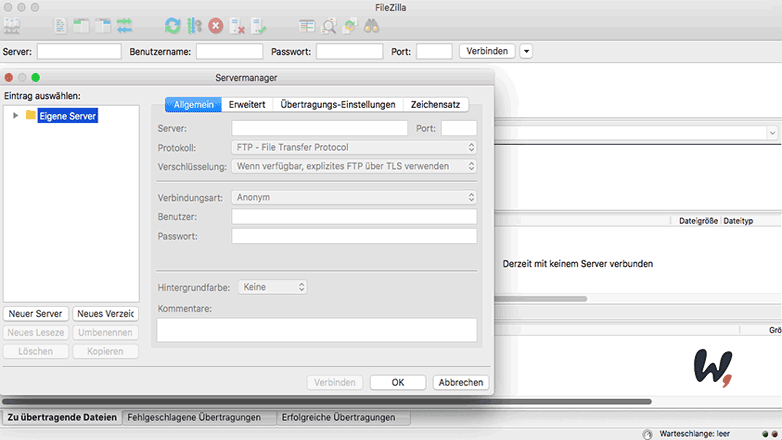Image resolution: width=782 pixels, height=440 pixels.
Task: Click the Neues Verzeichnis button
Action: pyautogui.click(x=105, y=313)
